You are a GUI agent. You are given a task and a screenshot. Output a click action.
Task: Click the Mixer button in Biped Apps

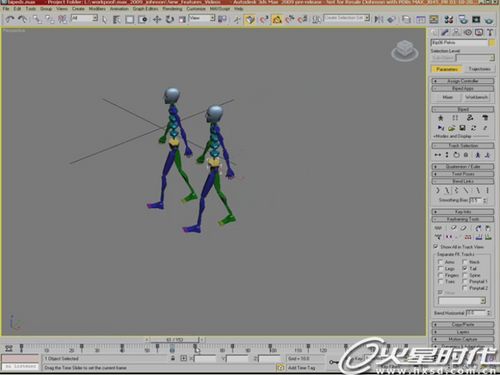(448, 97)
